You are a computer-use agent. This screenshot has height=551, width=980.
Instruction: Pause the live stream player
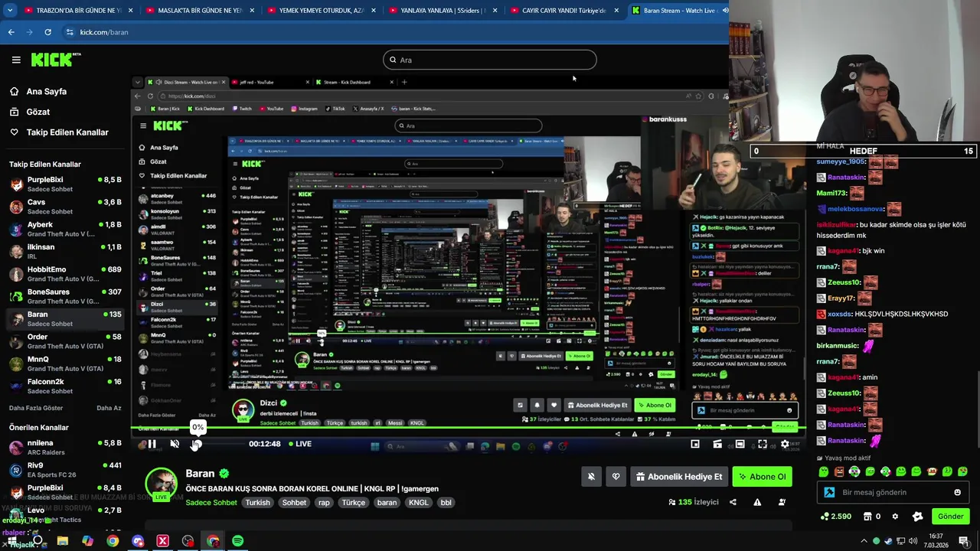click(152, 444)
